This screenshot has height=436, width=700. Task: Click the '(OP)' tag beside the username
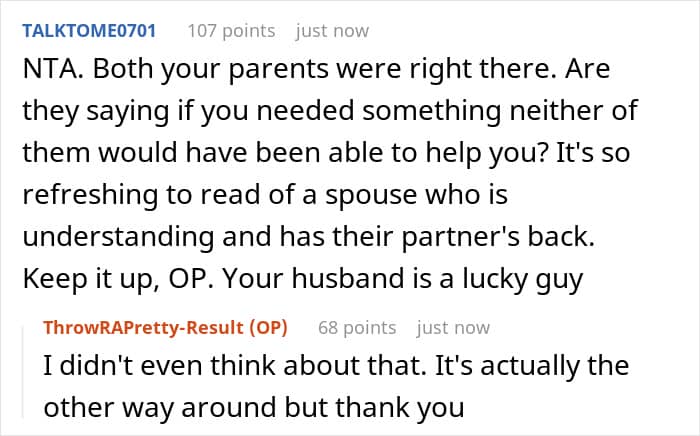(x=268, y=328)
